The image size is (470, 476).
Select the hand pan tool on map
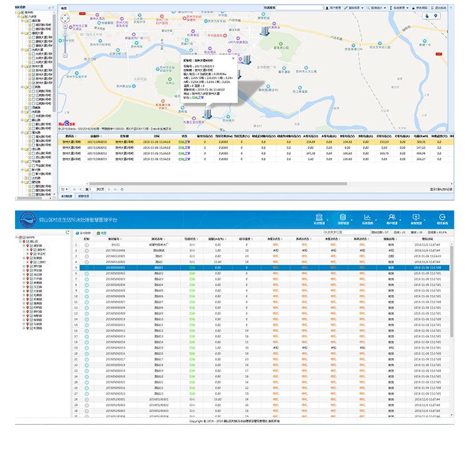[427, 16]
